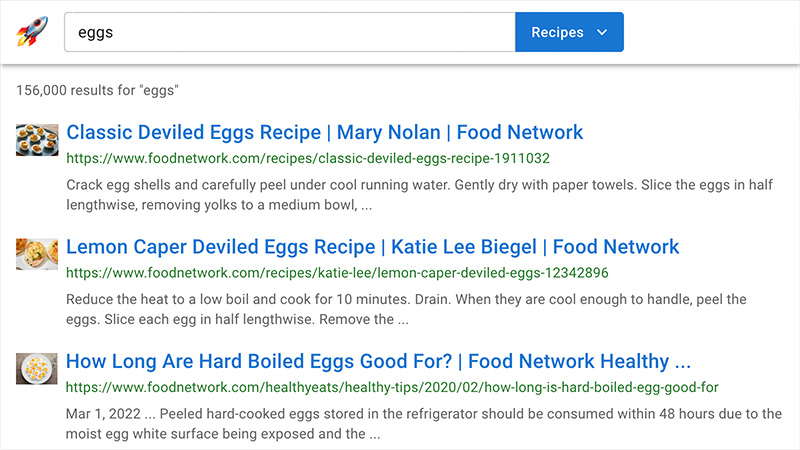Click snippet starting "Reduce the heat to a low boil"

406,309
